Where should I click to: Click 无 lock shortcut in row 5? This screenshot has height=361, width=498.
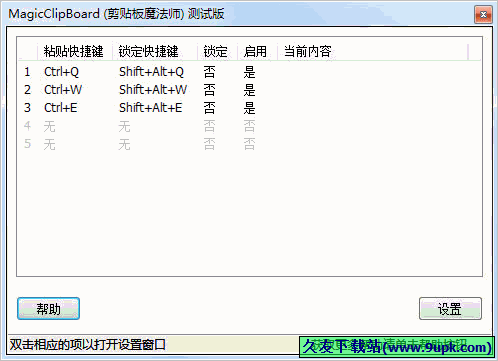point(124,144)
